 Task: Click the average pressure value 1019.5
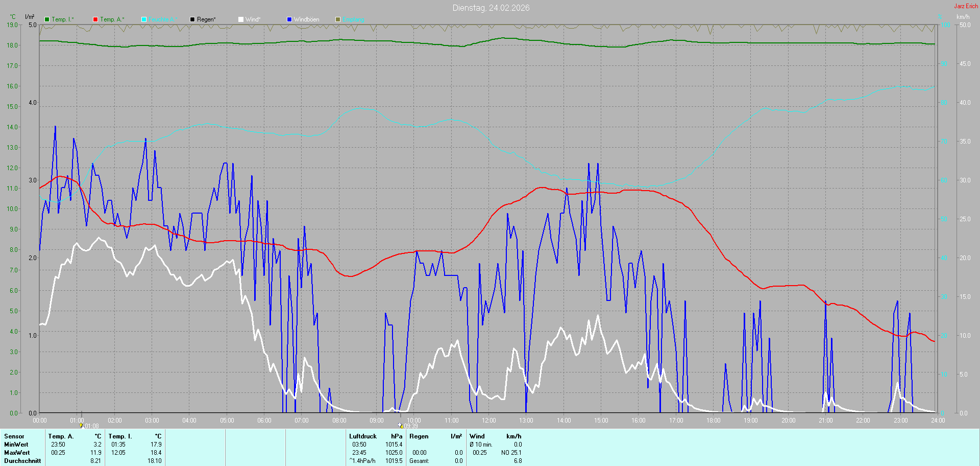point(394,461)
